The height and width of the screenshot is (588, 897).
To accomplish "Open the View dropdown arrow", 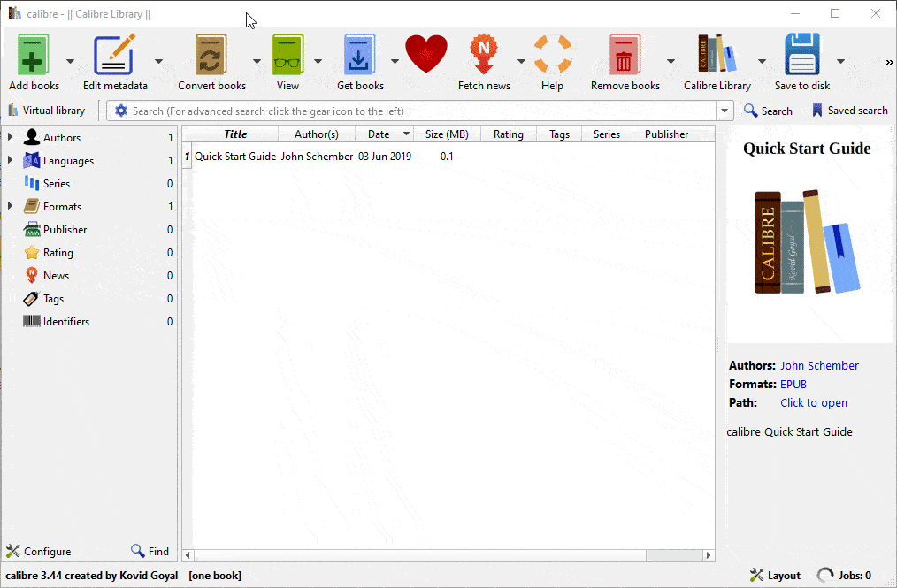I will [x=318, y=61].
